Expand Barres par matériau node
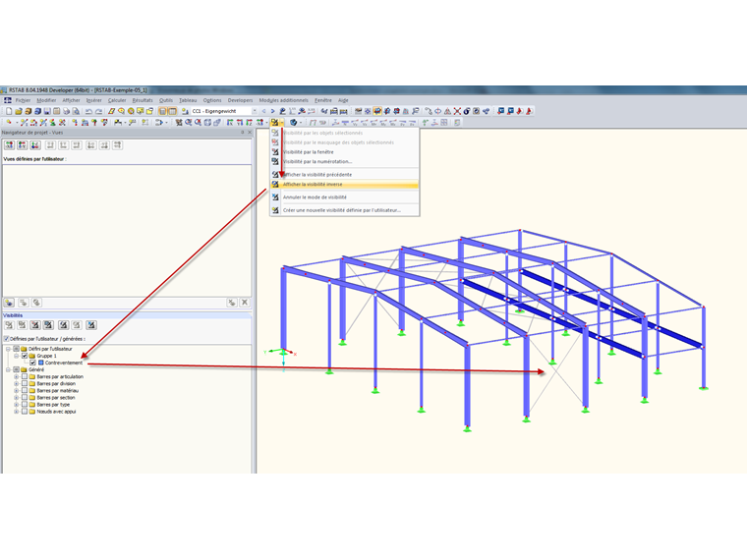This screenshot has height=560, width=747. tap(16, 390)
